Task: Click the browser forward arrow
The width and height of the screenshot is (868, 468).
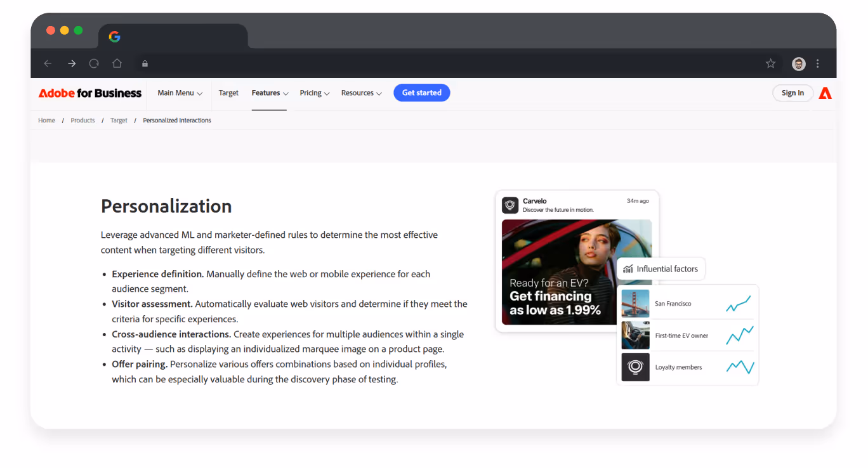Action: tap(72, 63)
